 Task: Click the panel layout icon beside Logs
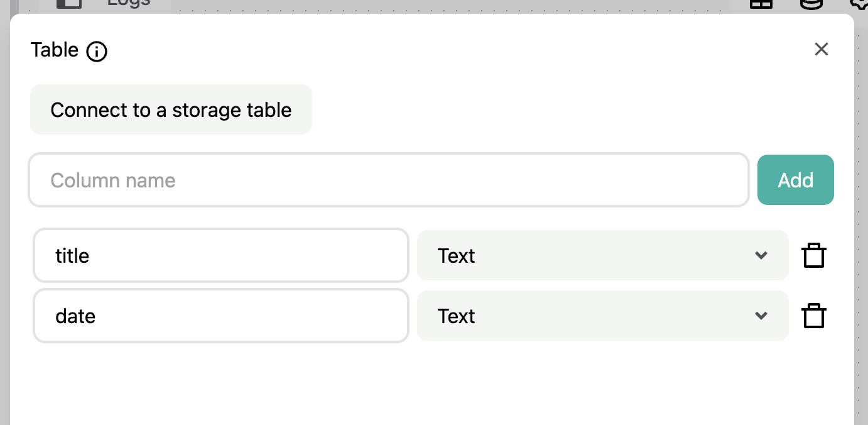point(69,4)
